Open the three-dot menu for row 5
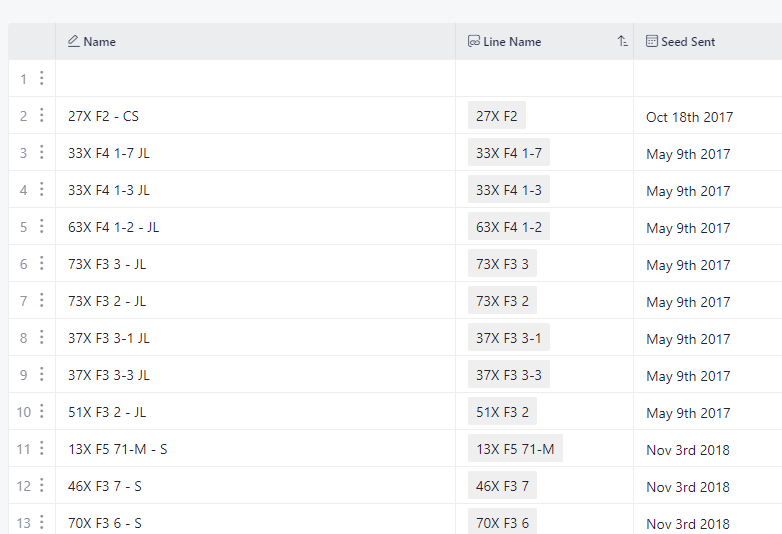782x534 pixels. coord(41,226)
